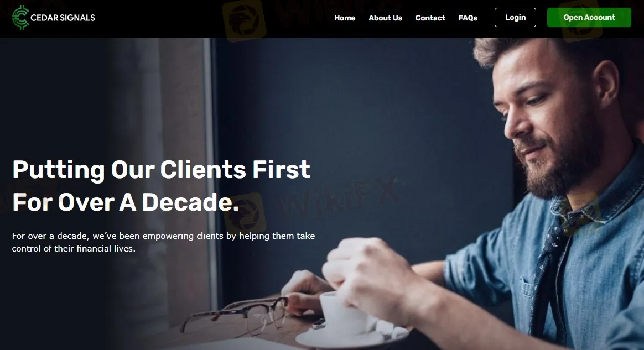Select Contact in the navigation bar
This screenshot has height=350, width=644.
(x=430, y=18)
